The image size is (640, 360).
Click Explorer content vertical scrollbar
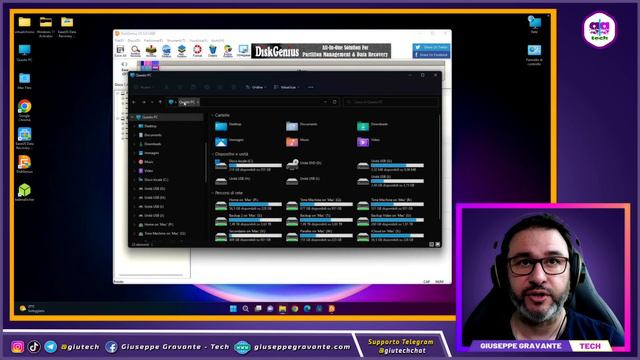click(x=440, y=167)
